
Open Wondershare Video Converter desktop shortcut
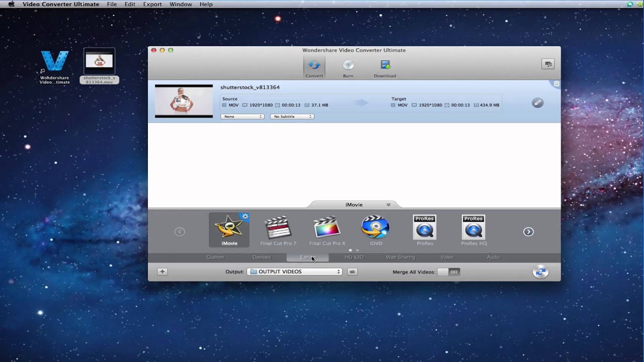click(55, 67)
